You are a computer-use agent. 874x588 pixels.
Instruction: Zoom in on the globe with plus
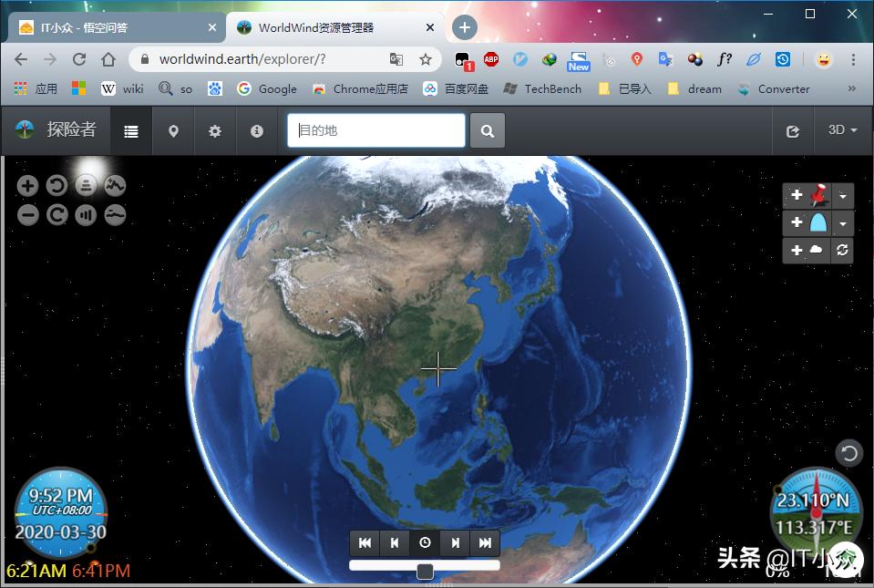tap(28, 186)
